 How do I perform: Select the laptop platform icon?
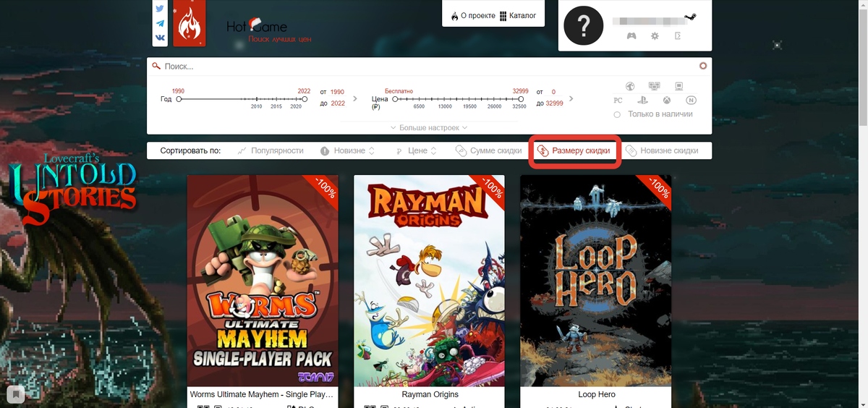tap(678, 86)
